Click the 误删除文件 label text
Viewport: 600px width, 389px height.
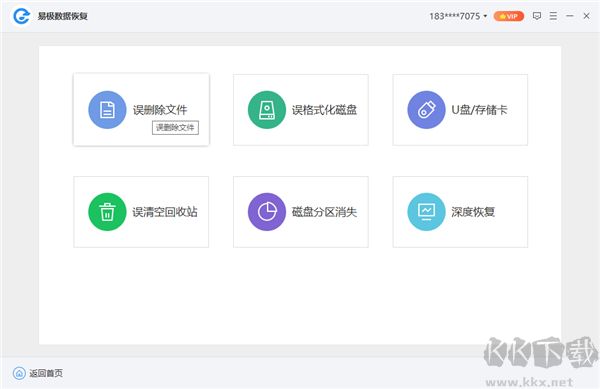[x=160, y=110]
